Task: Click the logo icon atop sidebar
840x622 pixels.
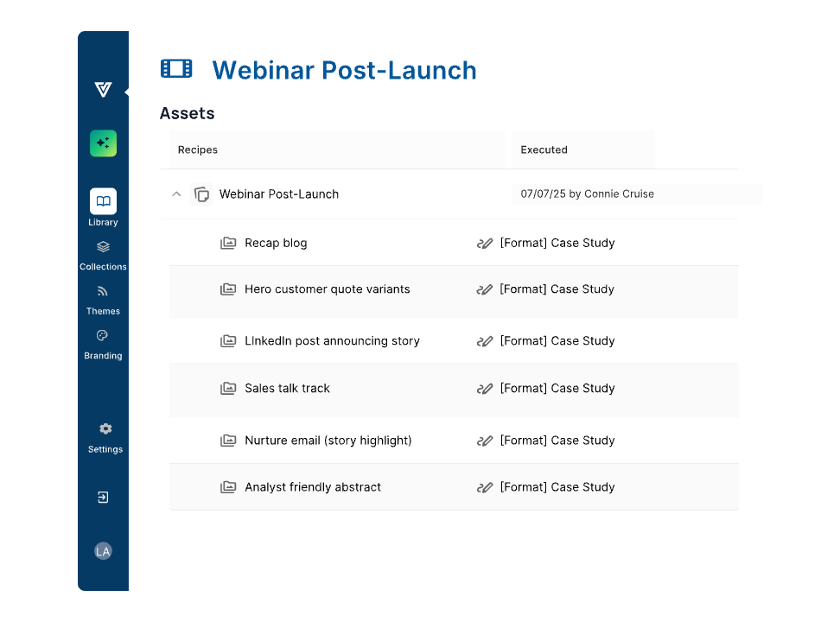Action: coord(103,90)
